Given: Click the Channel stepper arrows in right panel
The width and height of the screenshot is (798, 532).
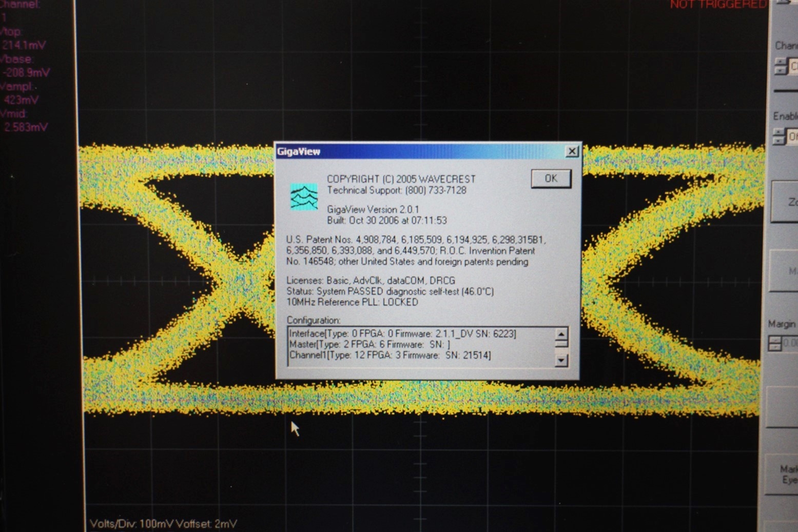Looking at the screenshot, I should click(x=781, y=66).
